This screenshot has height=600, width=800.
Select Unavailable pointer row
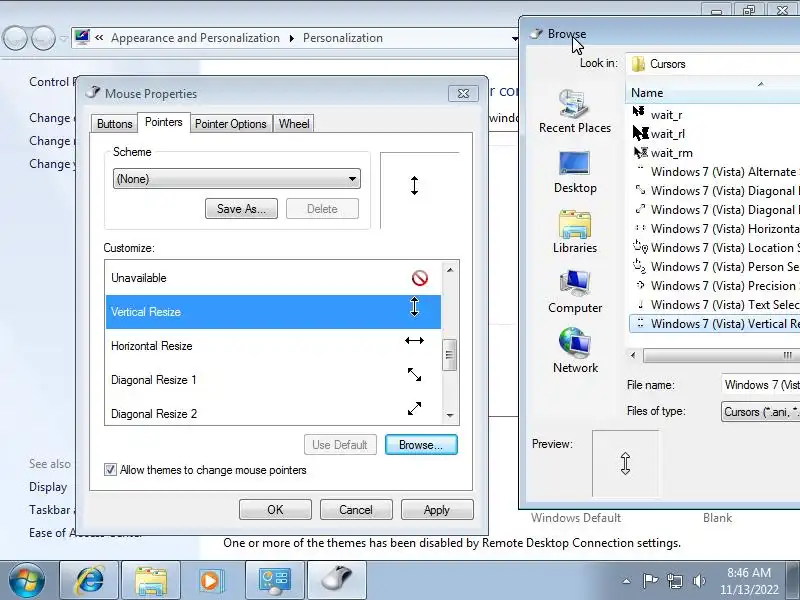273,278
